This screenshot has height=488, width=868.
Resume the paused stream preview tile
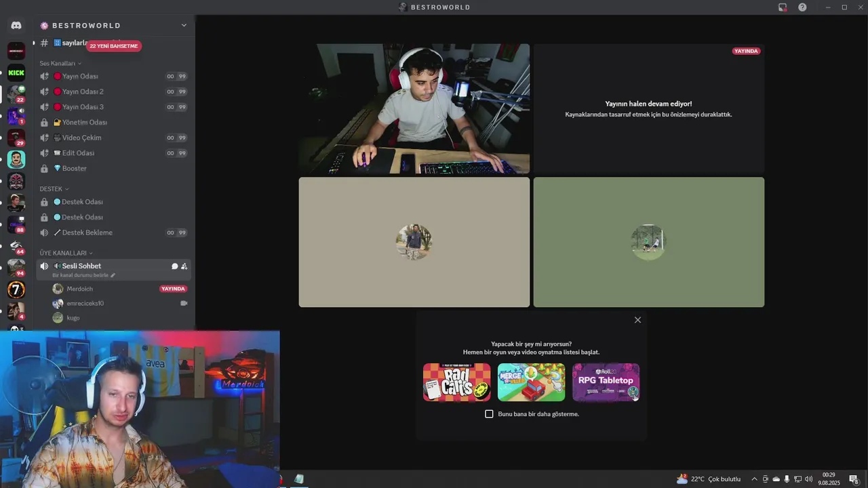(649, 109)
